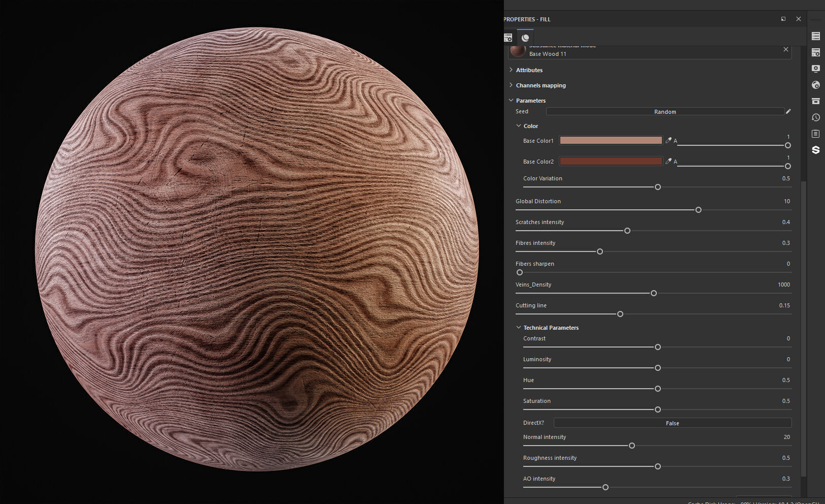825x504 pixels.
Task: Adjust the Normal intensity slider
Action: (657, 446)
